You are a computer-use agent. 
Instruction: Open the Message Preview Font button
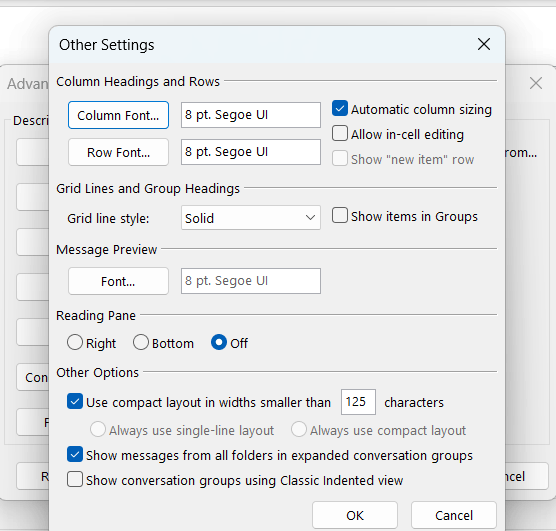point(118,281)
